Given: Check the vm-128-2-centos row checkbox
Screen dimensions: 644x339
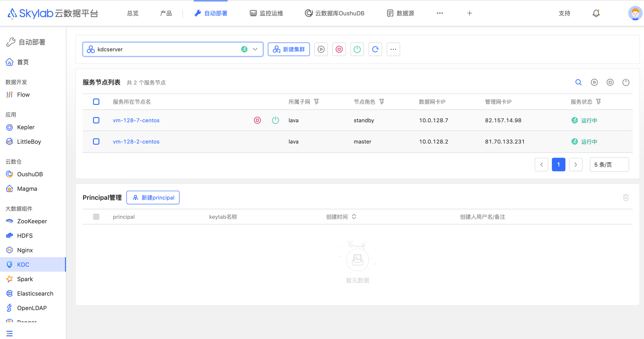Looking at the screenshot, I should (96, 142).
